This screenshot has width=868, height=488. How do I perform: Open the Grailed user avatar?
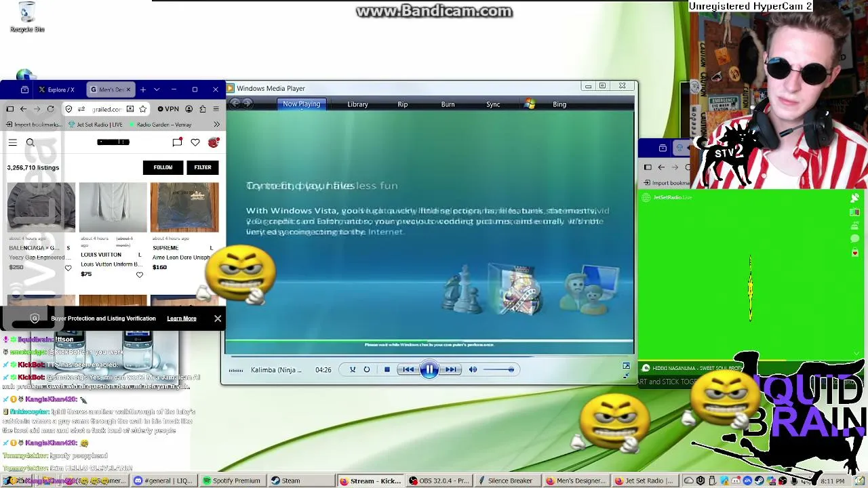[214, 142]
